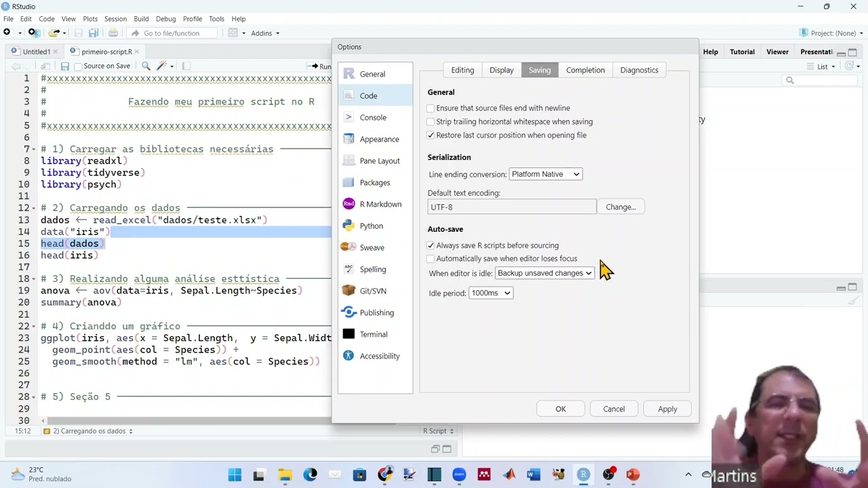868x488 pixels.
Task: Enable Ensure source files end with newline
Action: (431, 108)
